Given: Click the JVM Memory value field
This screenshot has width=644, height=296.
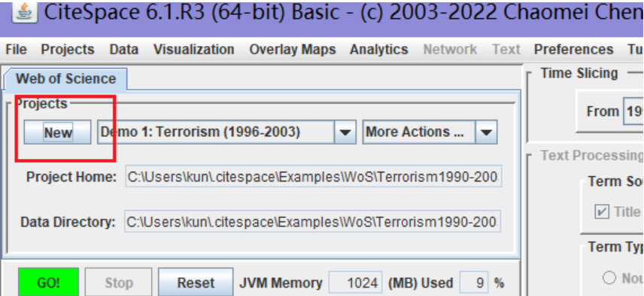Looking at the screenshot, I should pos(356,282).
